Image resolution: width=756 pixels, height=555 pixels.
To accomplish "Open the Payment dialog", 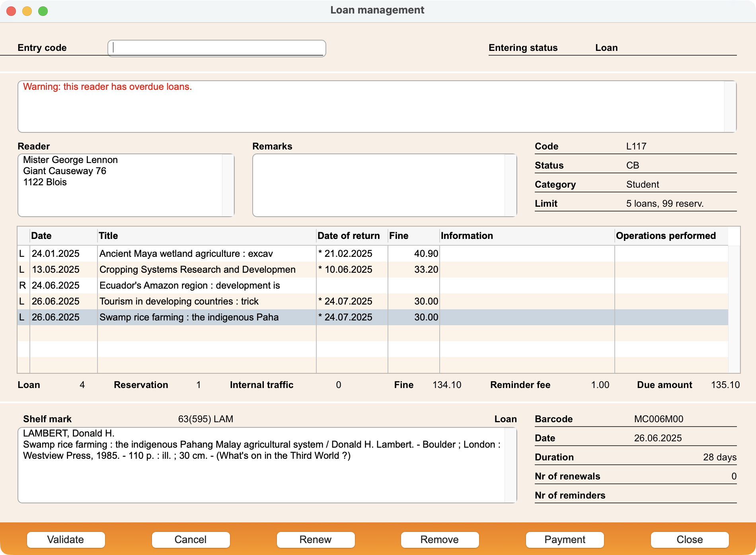I will pyautogui.click(x=565, y=539).
